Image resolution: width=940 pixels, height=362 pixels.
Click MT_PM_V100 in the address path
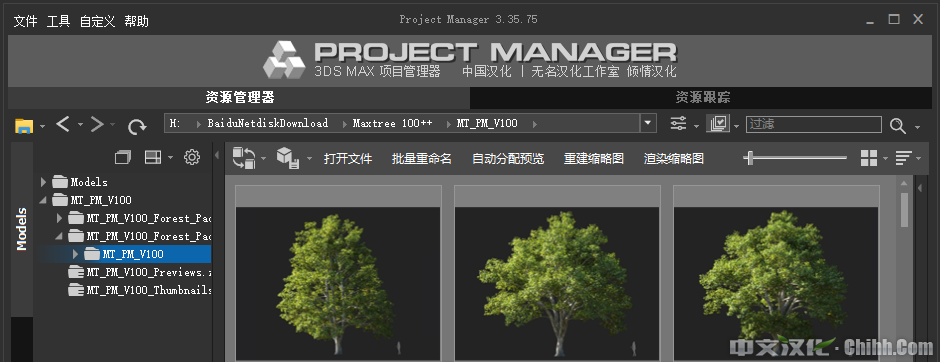point(487,123)
